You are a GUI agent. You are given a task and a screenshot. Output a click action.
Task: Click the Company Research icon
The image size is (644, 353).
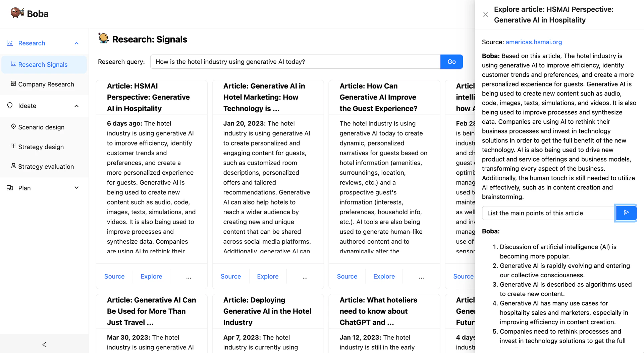(13, 84)
